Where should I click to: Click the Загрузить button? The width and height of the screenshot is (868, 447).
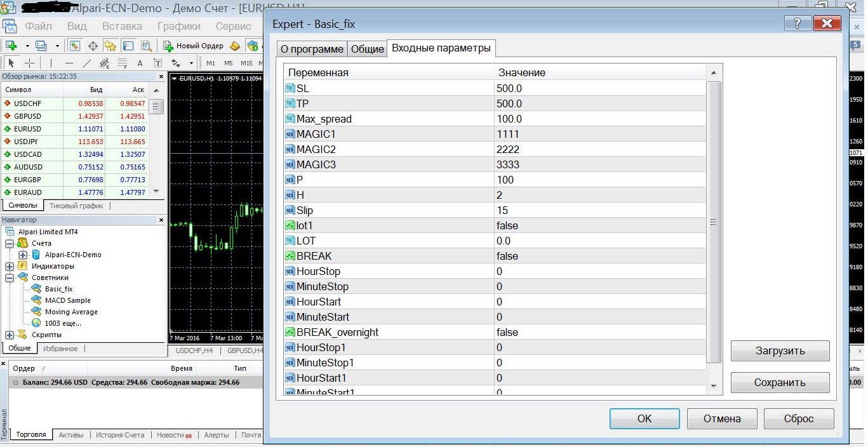point(780,350)
